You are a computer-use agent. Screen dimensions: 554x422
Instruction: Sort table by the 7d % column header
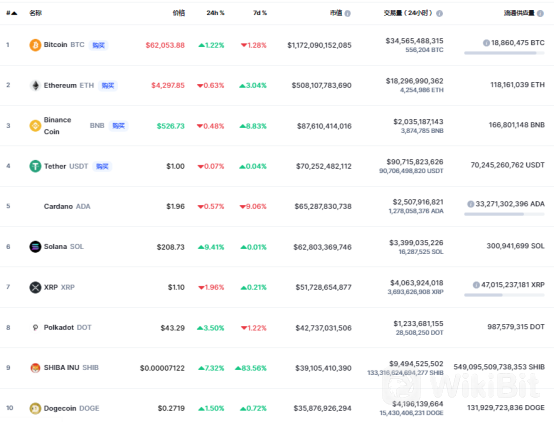click(x=260, y=13)
